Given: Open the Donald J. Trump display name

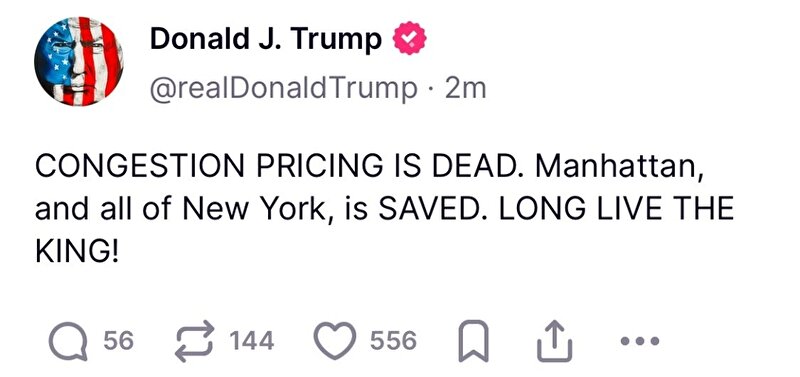Looking at the screenshot, I should (x=266, y=39).
